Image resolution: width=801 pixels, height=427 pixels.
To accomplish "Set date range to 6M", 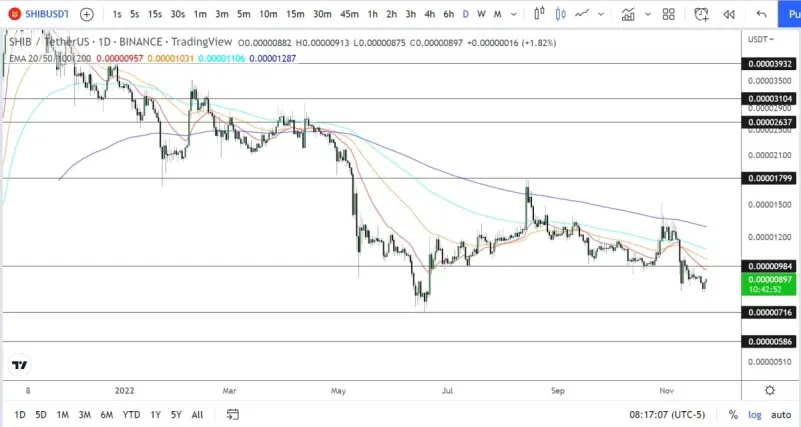I will pos(106,415).
